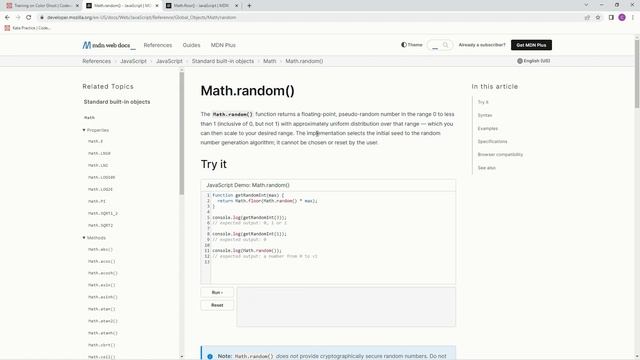Click the info icon beside the Note
Viewport: 640px width, 360px height.
pyautogui.click(x=210, y=356)
